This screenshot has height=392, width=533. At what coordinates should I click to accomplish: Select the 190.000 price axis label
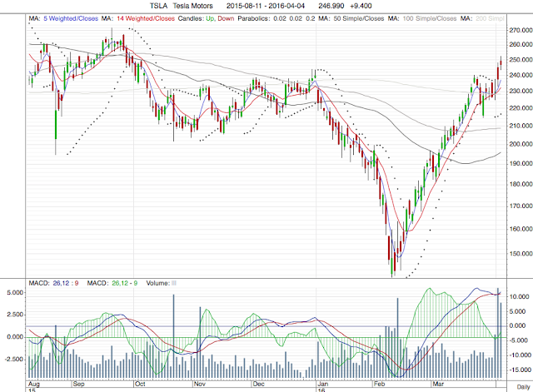point(521,163)
